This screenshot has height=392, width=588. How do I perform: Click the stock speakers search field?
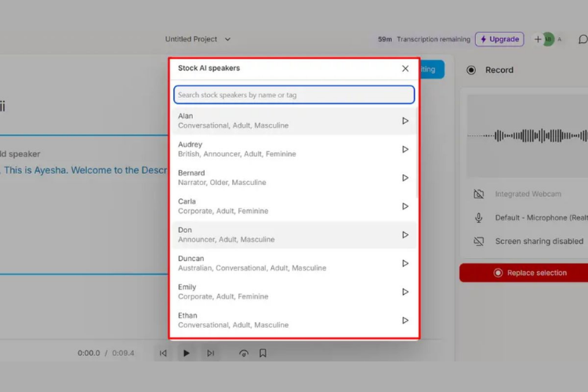[x=294, y=95]
